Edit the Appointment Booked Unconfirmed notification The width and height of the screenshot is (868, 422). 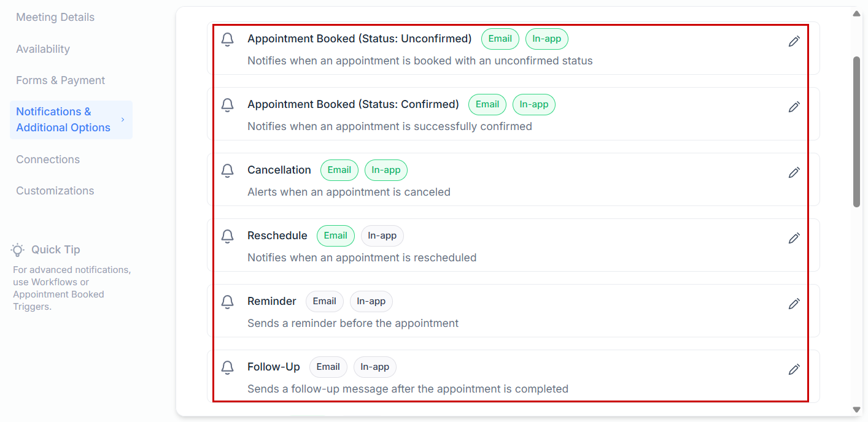point(794,41)
